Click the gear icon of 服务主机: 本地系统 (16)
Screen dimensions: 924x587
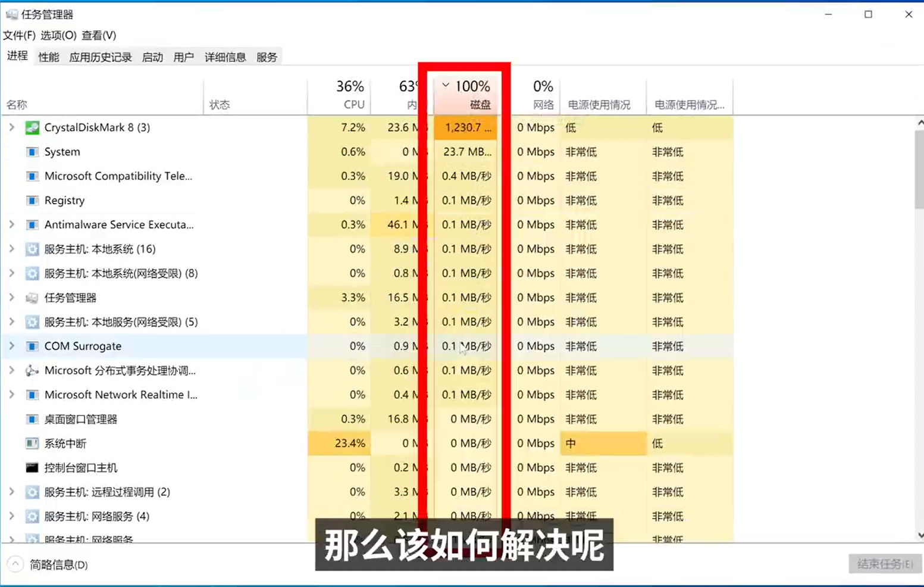coord(32,249)
